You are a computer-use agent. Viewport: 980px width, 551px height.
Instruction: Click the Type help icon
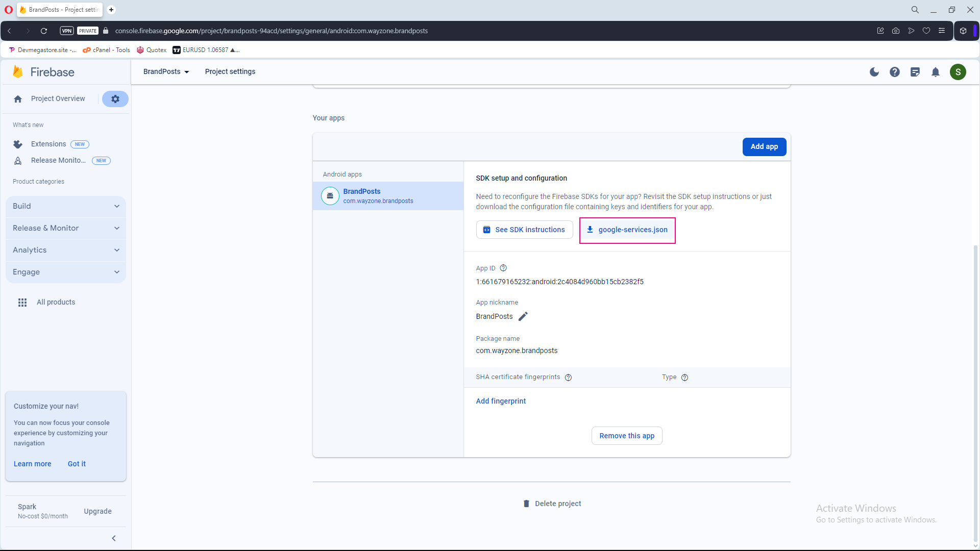(684, 378)
